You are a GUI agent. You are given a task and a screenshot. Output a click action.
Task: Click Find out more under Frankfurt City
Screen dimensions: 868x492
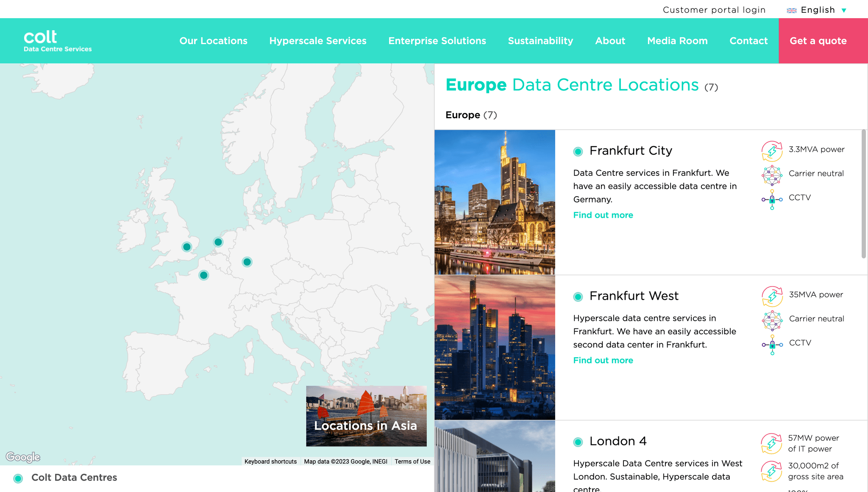[603, 215]
